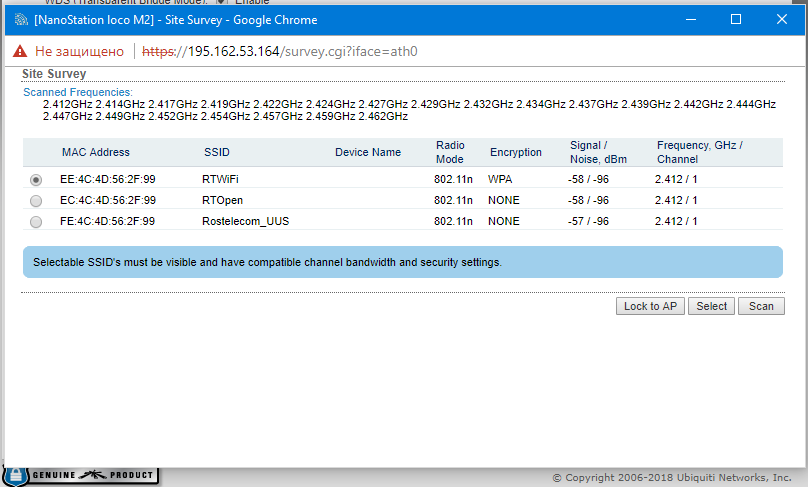The width and height of the screenshot is (808, 487).
Task: Click the Site Survey heading
Action: [x=54, y=74]
